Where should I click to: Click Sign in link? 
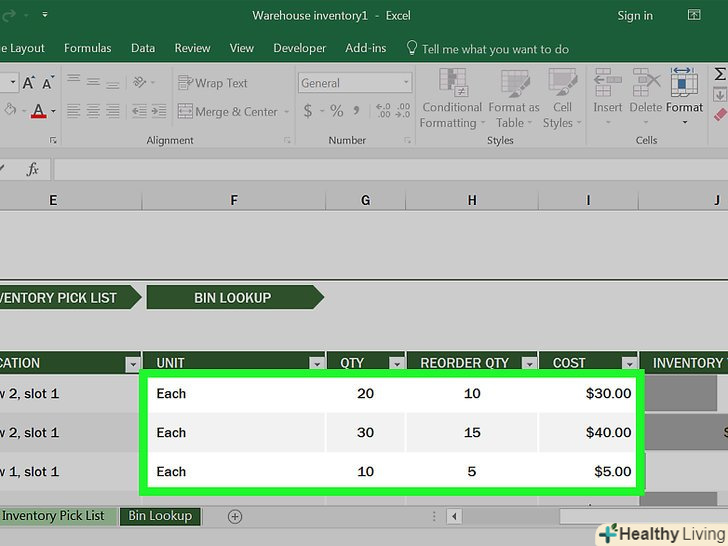point(635,16)
